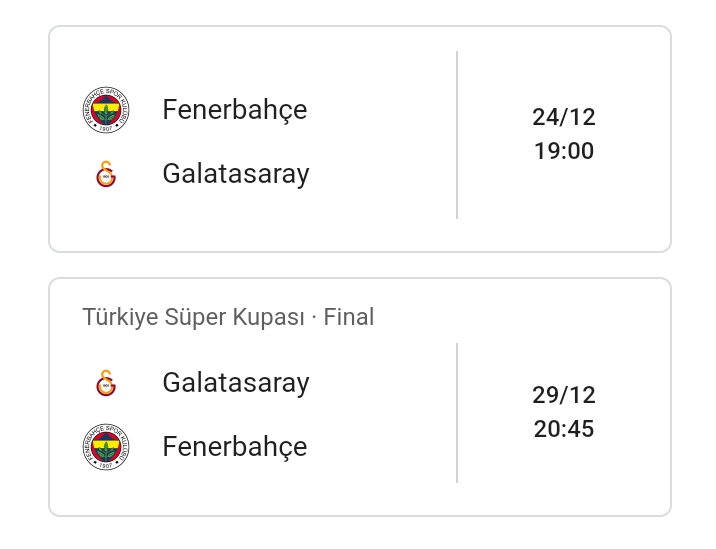
Task: Select the 24/12 date text
Action: click(x=564, y=117)
